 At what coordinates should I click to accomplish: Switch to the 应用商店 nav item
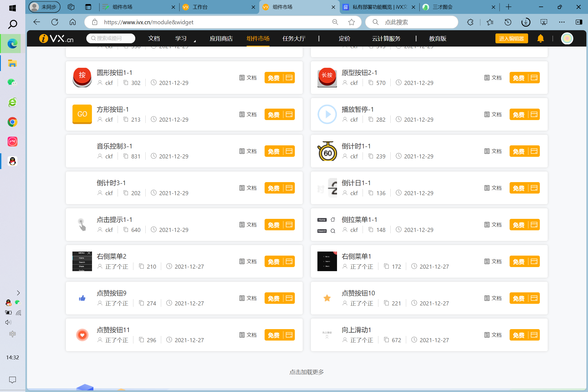click(x=221, y=39)
